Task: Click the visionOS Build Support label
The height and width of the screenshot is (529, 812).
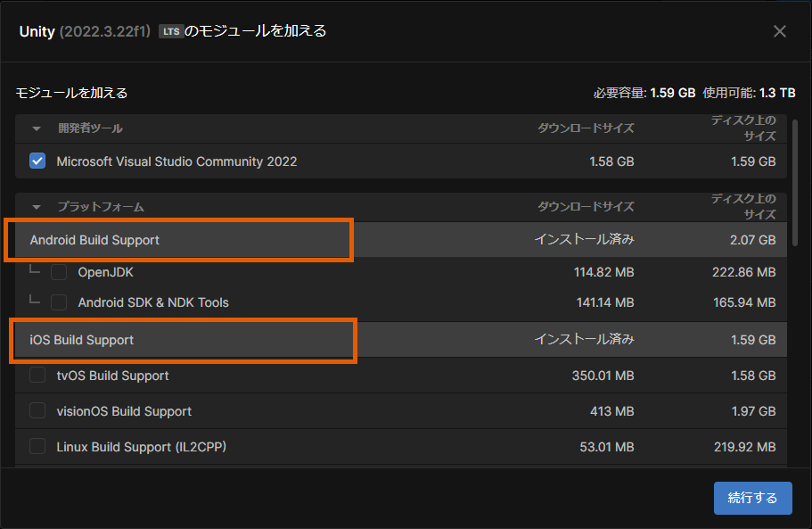Action: click(x=124, y=411)
